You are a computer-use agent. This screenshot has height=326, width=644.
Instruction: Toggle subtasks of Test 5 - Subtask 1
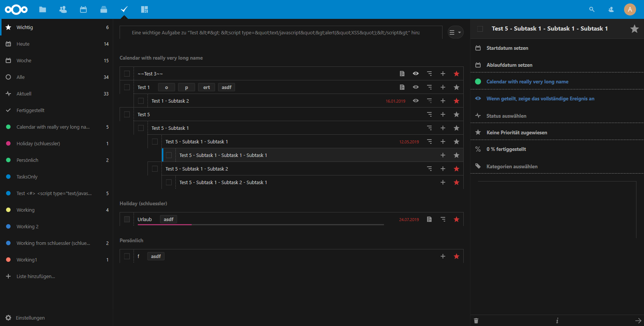[429, 128]
